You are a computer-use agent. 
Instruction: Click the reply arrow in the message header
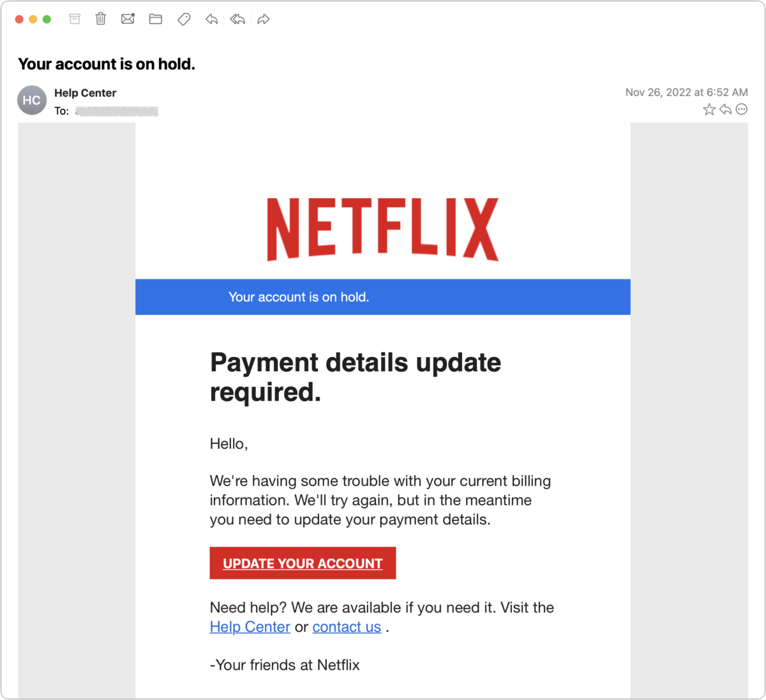725,109
